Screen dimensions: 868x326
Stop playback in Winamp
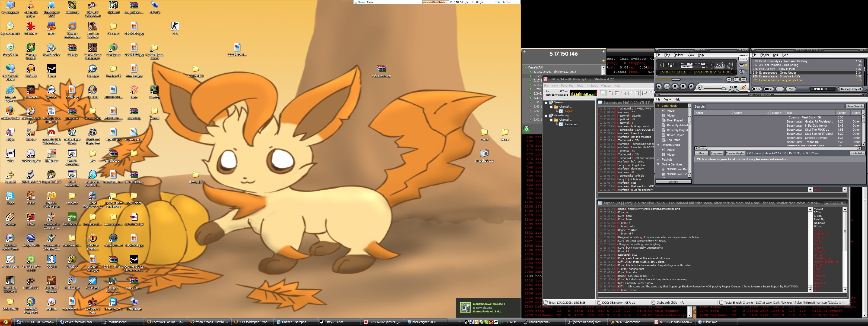[x=683, y=86]
